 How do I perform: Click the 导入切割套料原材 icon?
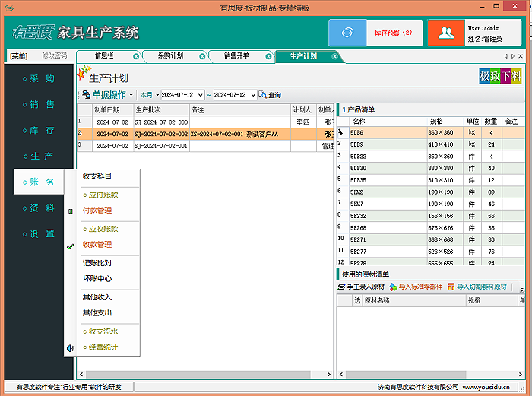[x=451, y=287]
